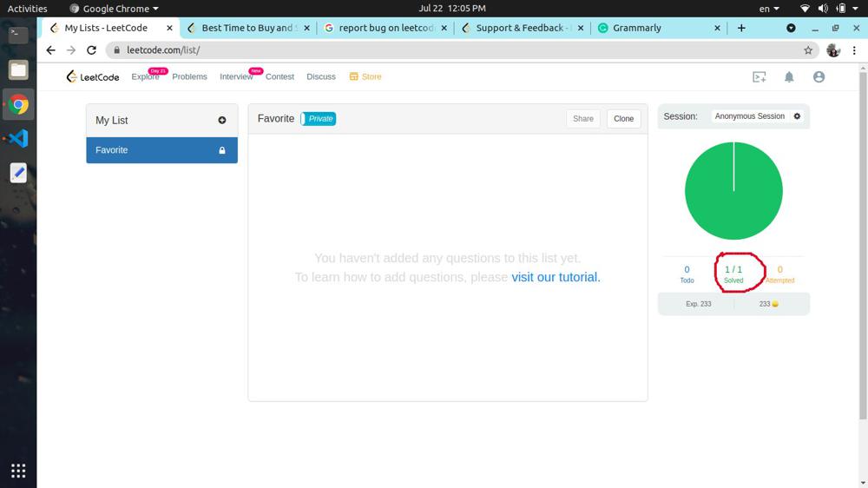868x488 pixels.
Task: Click the green solved pie chart
Action: pos(733,191)
